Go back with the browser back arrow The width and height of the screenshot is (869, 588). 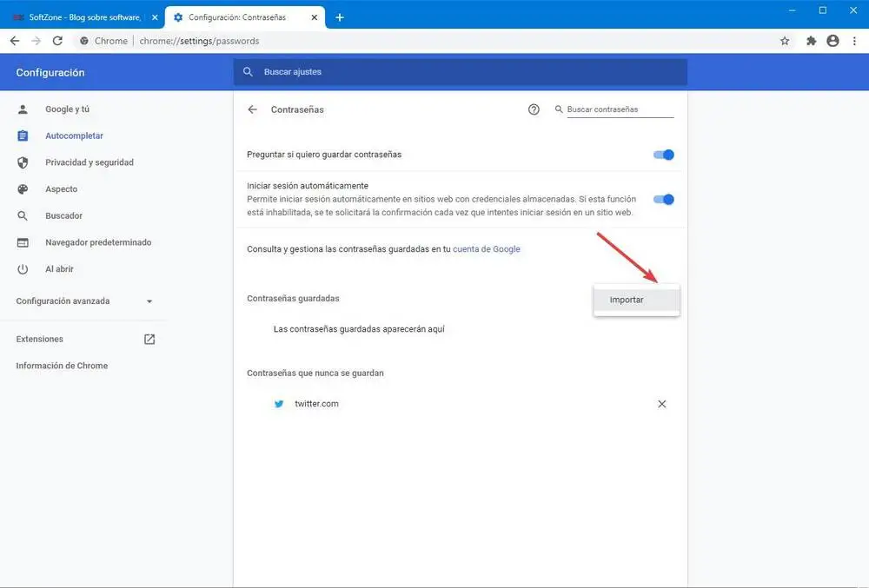(x=15, y=41)
